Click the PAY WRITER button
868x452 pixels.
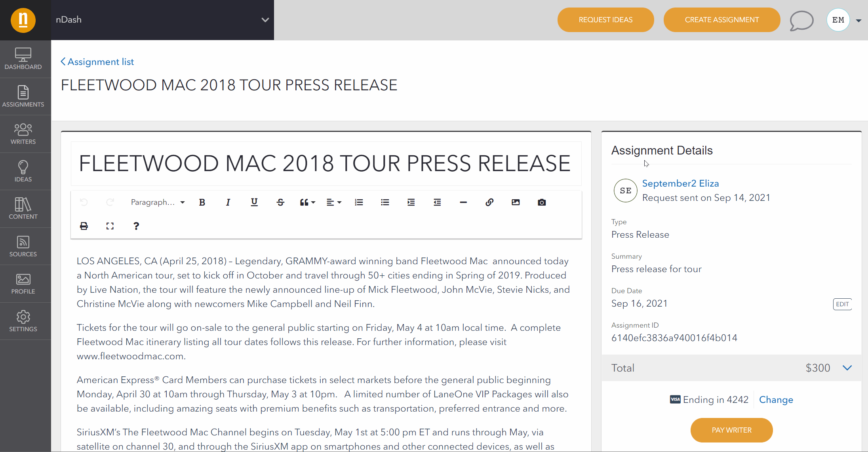point(732,429)
